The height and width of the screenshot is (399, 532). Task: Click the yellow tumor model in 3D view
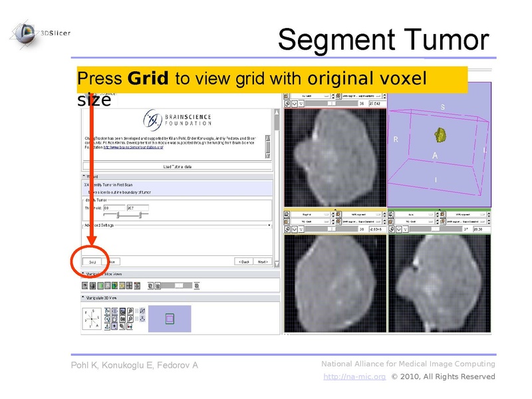pos(439,136)
